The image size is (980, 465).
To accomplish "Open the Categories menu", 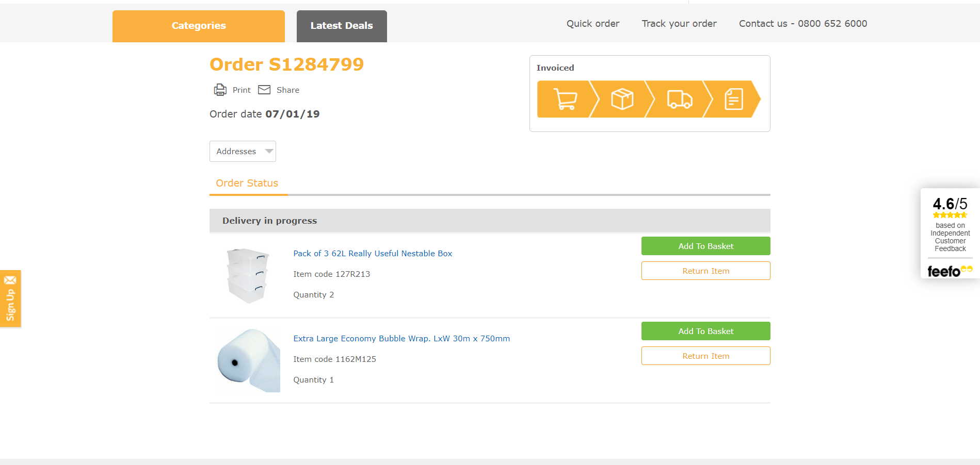I will coord(199,26).
